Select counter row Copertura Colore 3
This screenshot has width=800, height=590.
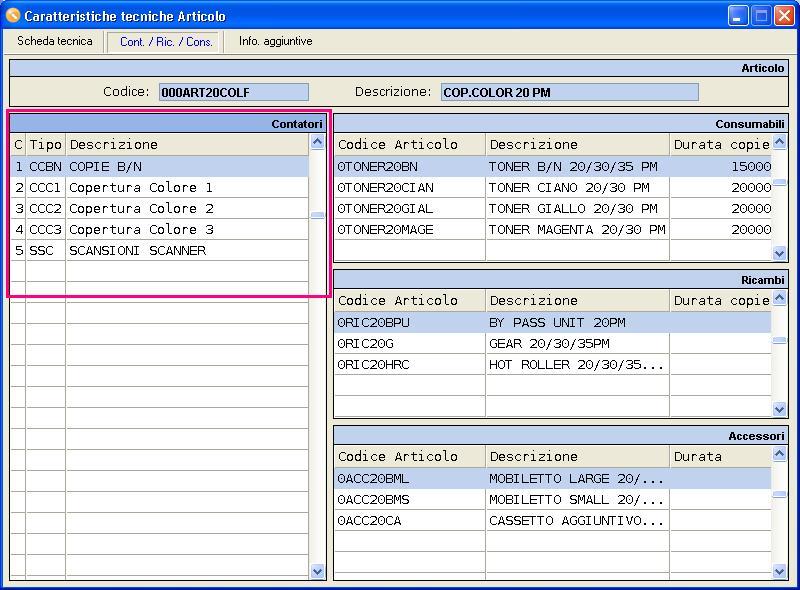point(160,230)
